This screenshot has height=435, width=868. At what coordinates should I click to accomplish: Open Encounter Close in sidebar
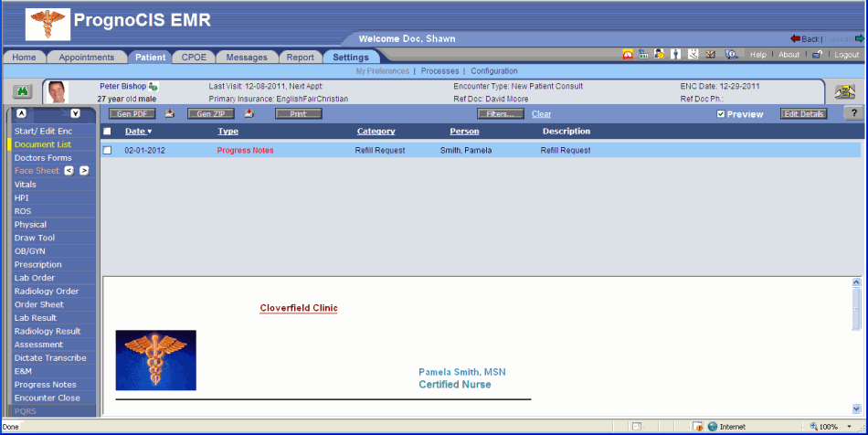point(53,398)
